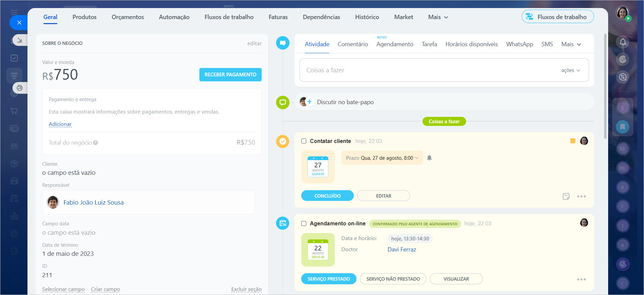This screenshot has width=644, height=295.
Task: Select the Comentário activity tab
Action: (352, 44)
